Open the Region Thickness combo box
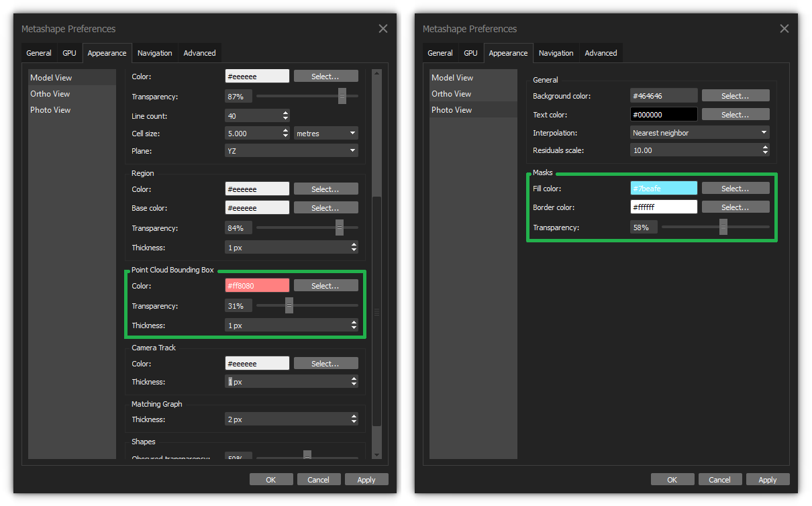The image size is (812, 506). coord(291,248)
